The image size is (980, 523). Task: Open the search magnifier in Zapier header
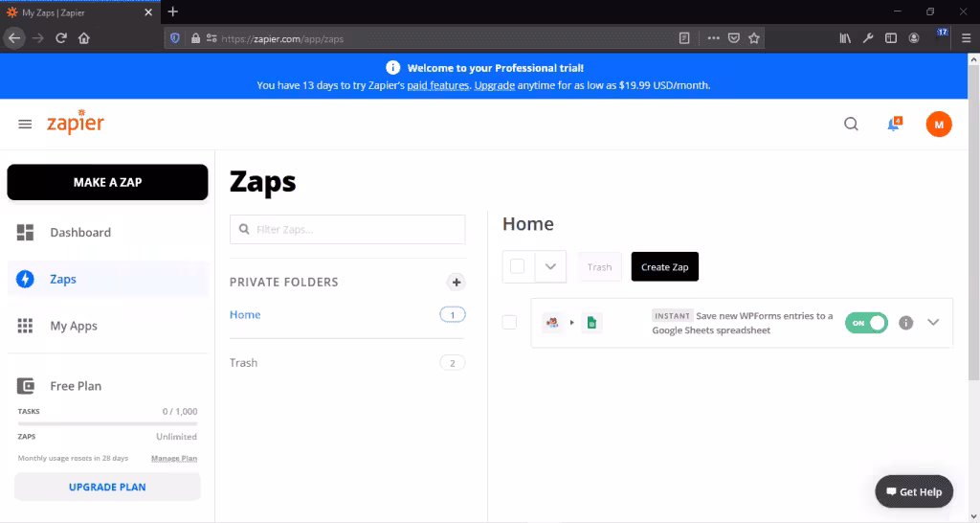[851, 124]
